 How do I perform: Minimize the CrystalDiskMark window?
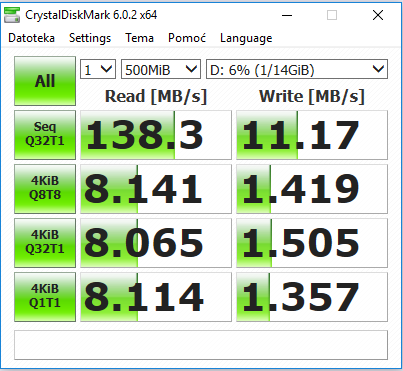tap(287, 15)
